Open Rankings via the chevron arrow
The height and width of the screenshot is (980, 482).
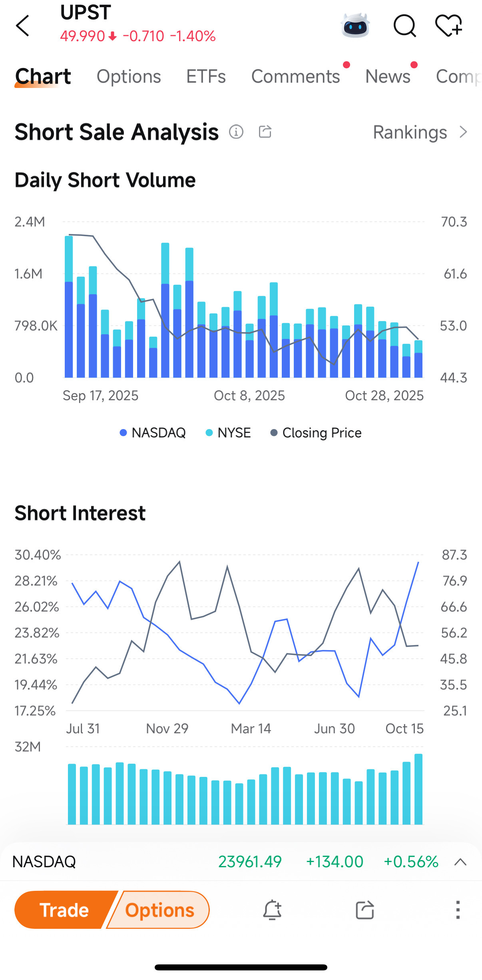click(x=463, y=132)
